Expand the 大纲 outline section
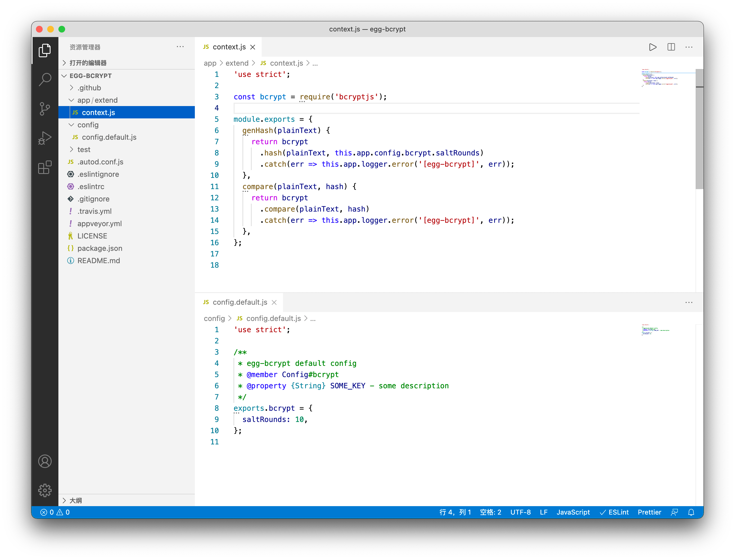 pos(127,500)
